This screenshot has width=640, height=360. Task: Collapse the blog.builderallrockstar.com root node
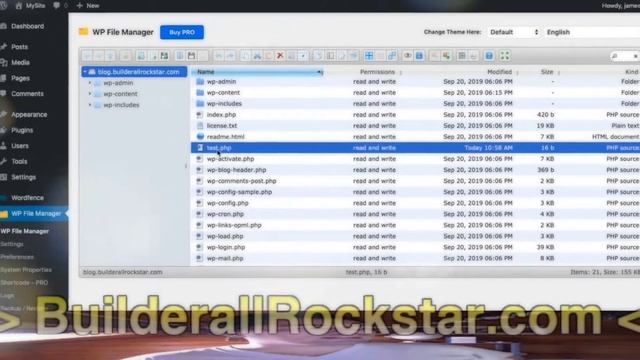(85, 72)
